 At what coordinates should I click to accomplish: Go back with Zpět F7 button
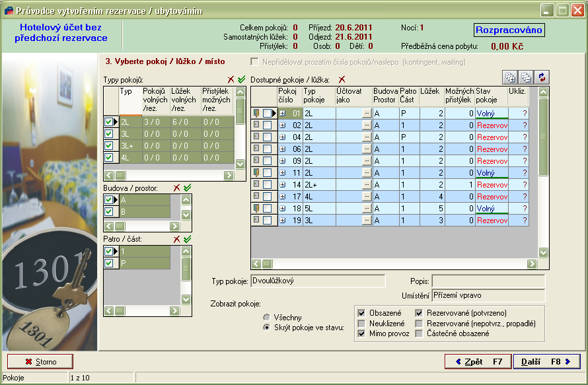(478, 362)
